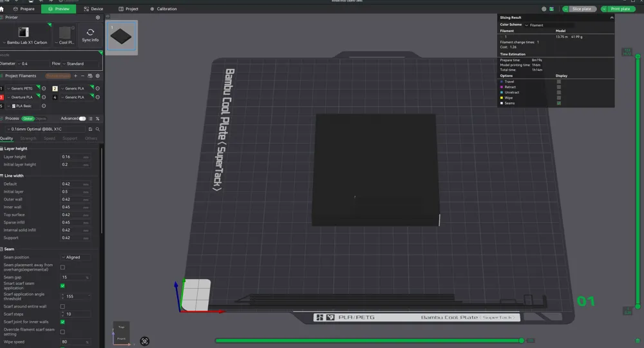Screen dimensions: 644x348
Task: Switch to the Prepare tab
Action: [x=24, y=8]
